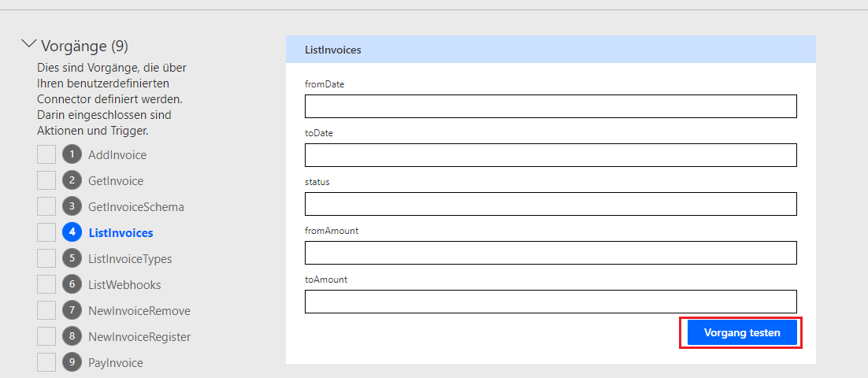Open the NewInvoiceRegister operation
This screenshot has height=378, width=868.
(x=139, y=337)
